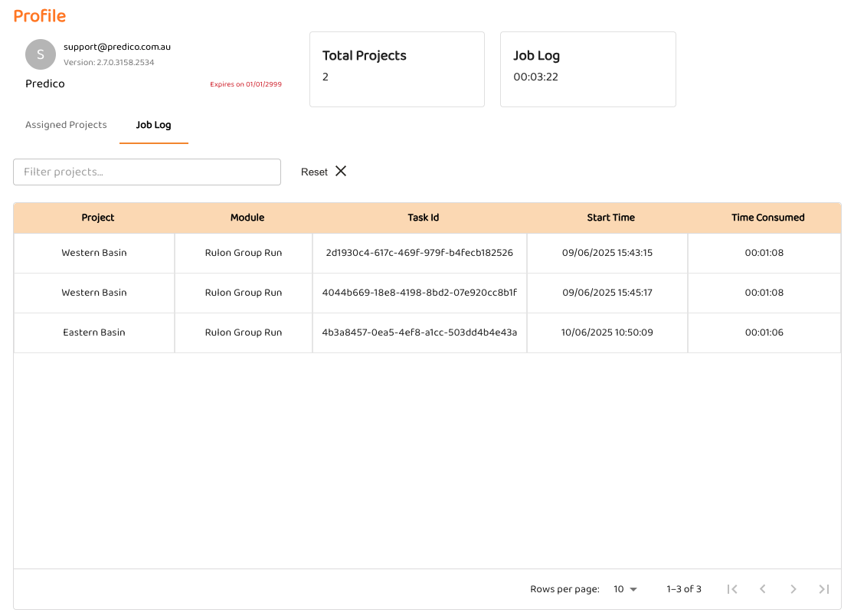Click the X icon beside Reset

341,172
